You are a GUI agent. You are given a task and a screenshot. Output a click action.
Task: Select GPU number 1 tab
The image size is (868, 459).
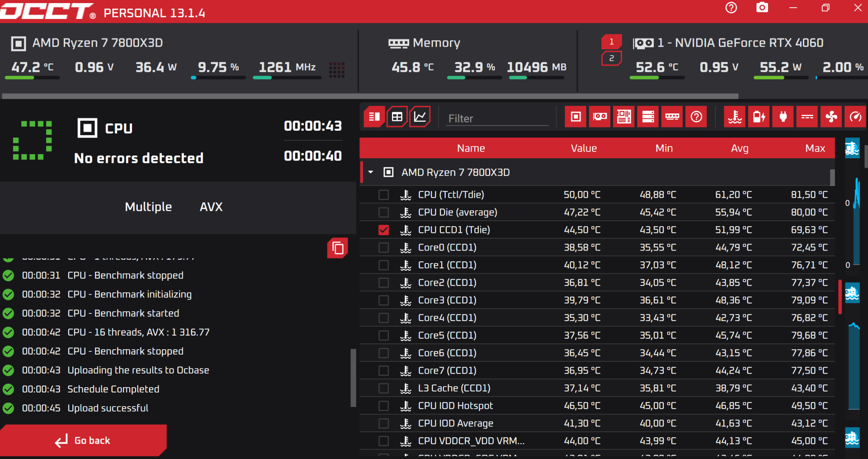pos(612,42)
